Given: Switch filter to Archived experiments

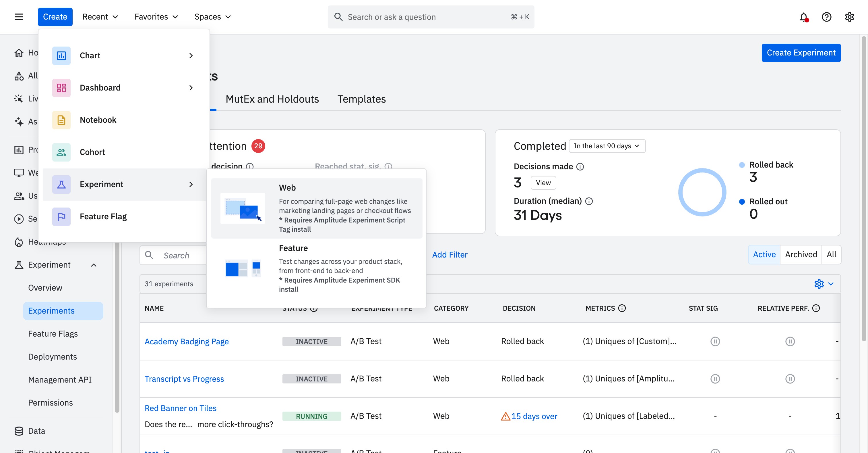Looking at the screenshot, I should (801, 254).
